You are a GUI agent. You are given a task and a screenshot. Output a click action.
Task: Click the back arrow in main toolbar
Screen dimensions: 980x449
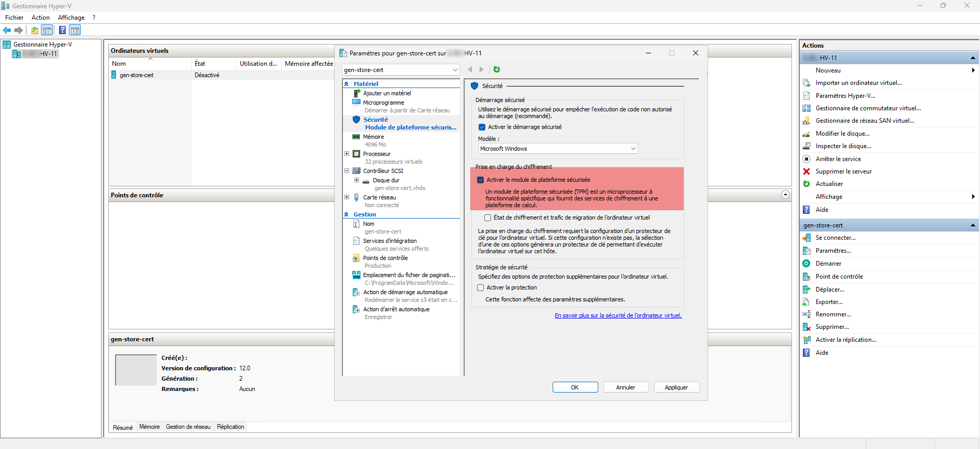(x=7, y=30)
